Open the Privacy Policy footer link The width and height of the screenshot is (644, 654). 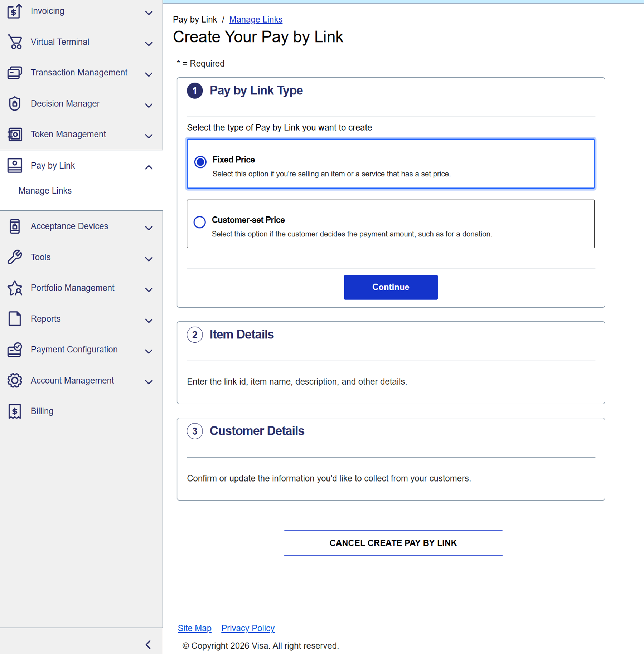(x=248, y=628)
